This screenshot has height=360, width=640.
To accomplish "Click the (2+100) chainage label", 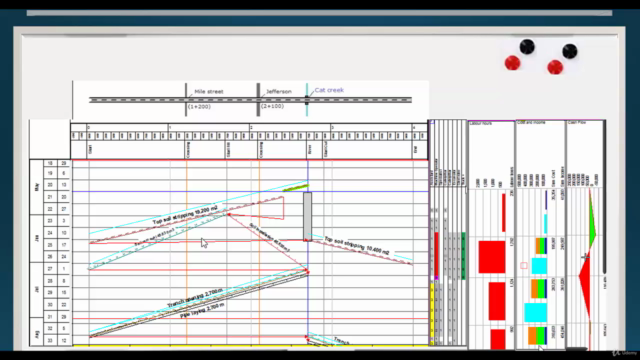I will (x=272, y=106).
